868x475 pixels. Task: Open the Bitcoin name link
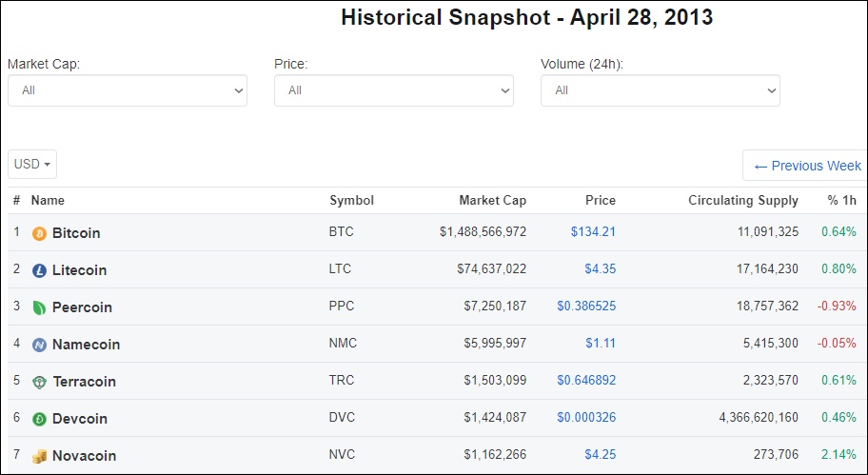tap(76, 233)
